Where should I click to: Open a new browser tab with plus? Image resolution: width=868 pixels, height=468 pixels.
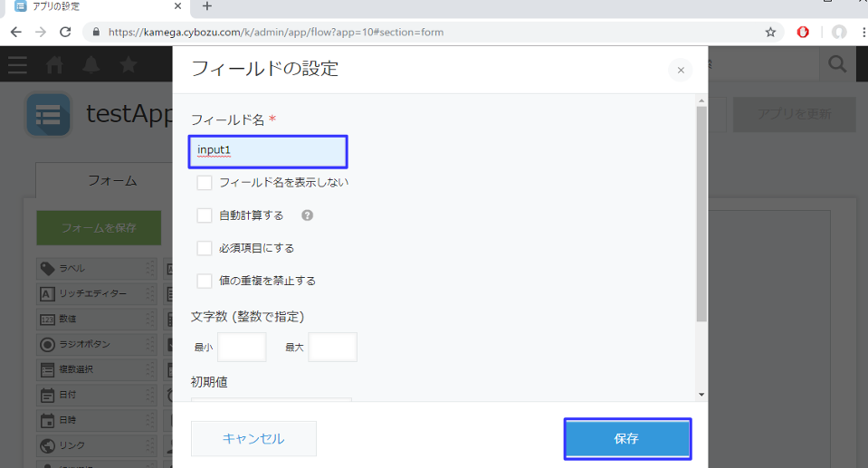tap(207, 6)
